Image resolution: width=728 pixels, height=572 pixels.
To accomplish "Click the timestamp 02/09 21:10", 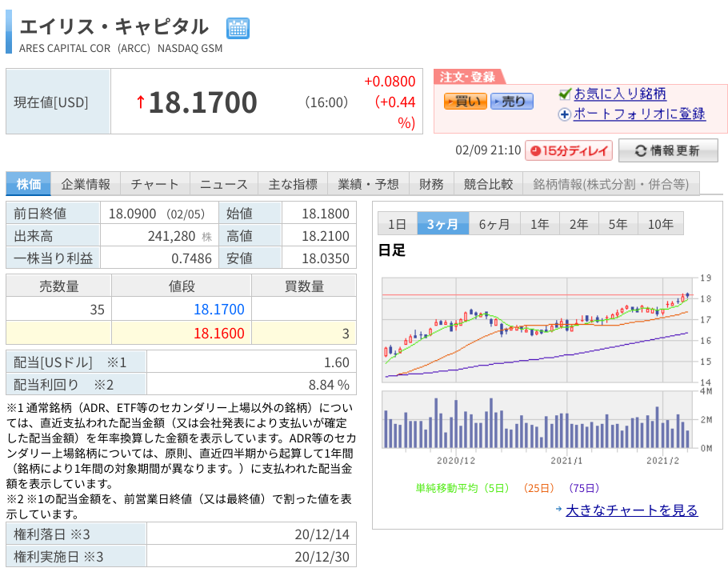I will [488, 150].
